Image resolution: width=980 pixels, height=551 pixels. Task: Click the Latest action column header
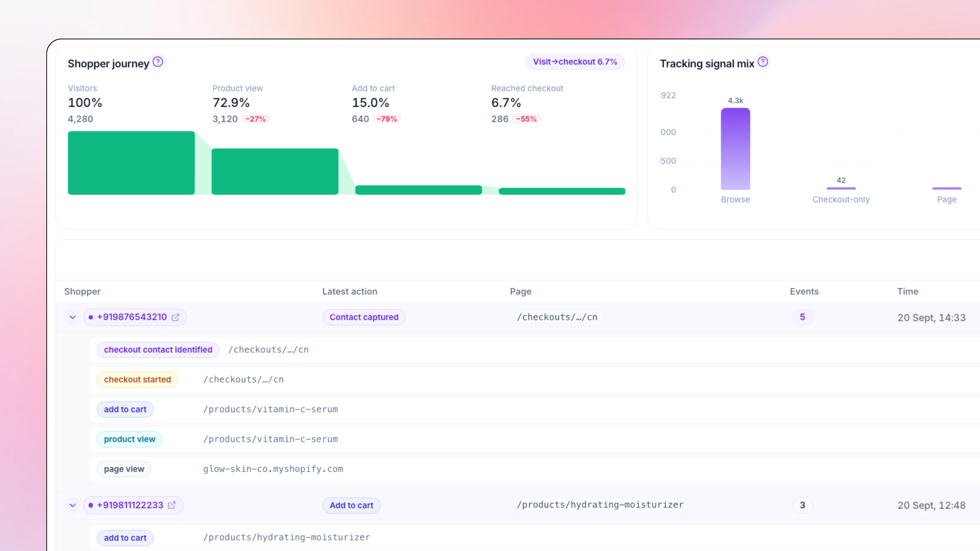(x=350, y=291)
